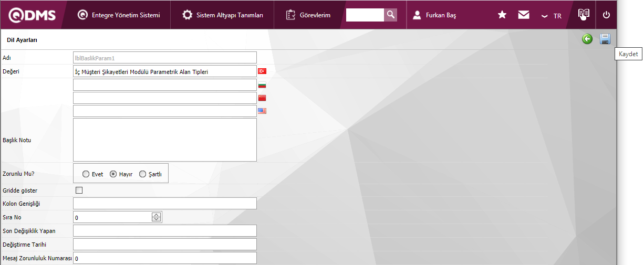Click the Son Değişiklik Yapan field
This screenshot has width=644, height=265.
click(x=165, y=231)
